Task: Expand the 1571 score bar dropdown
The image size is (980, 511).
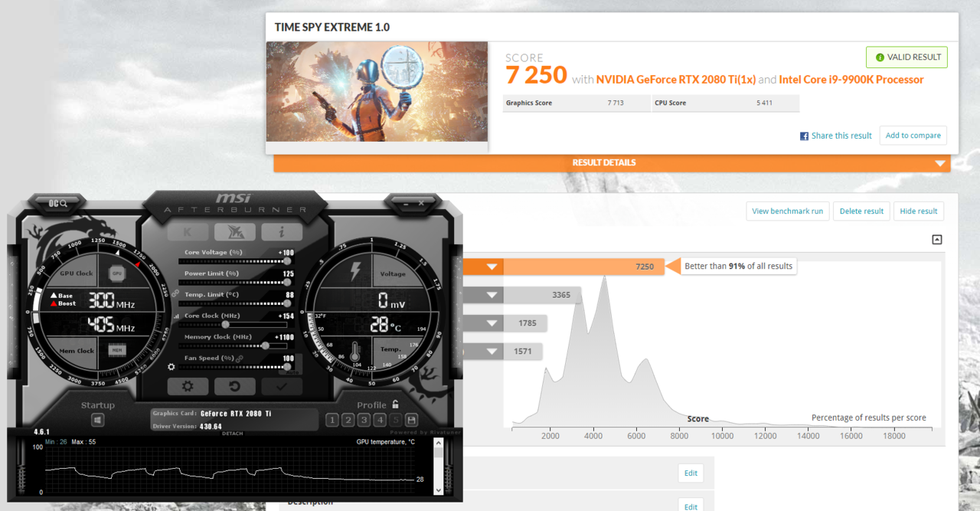Action: tap(492, 352)
